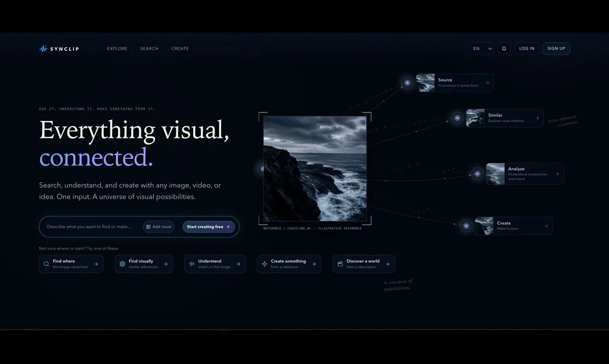Click the waveform icon on Understand card
This screenshot has height=364, width=609.
pyautogui.click(x=192, y=264)
